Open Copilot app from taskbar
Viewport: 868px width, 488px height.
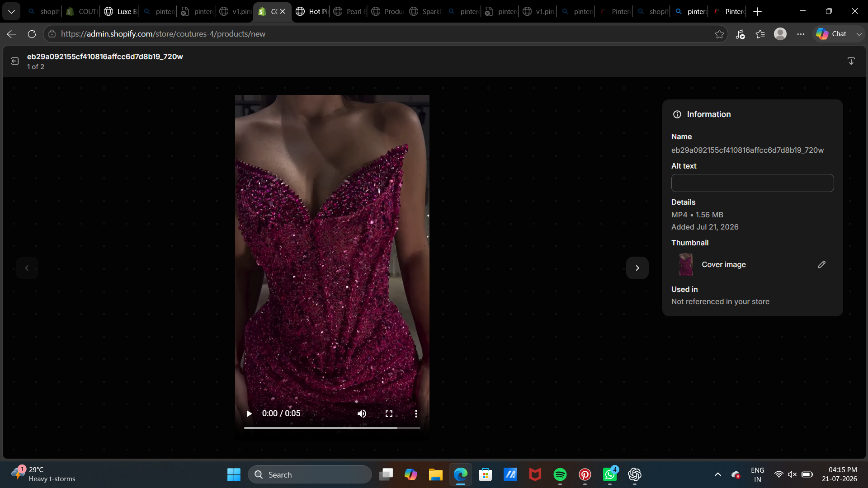[410, 474]
